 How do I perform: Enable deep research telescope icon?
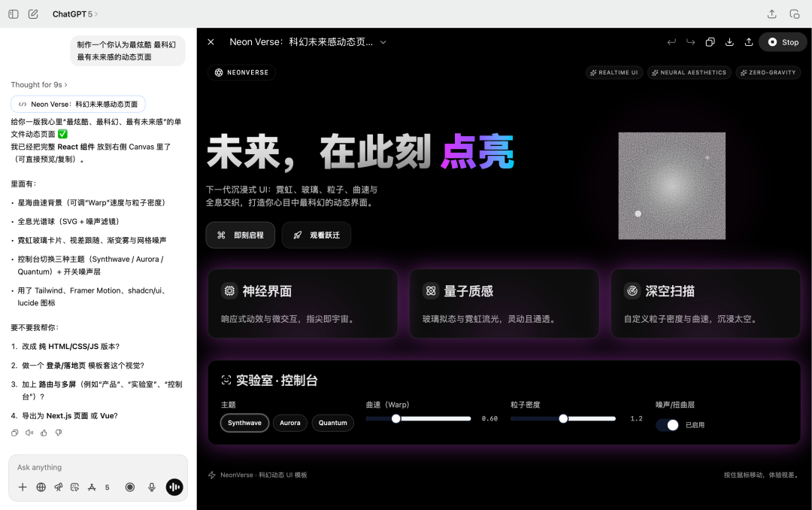(x=59, y=487)
